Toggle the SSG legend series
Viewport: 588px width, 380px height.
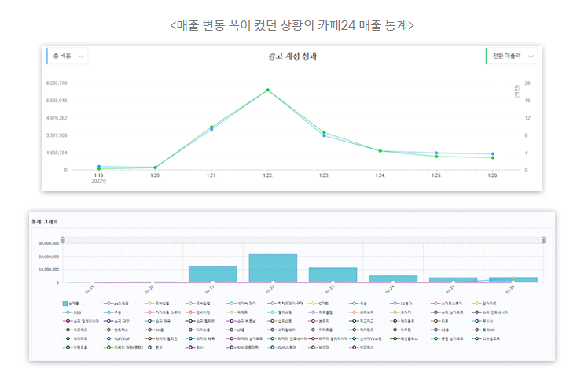click(72, 312)
